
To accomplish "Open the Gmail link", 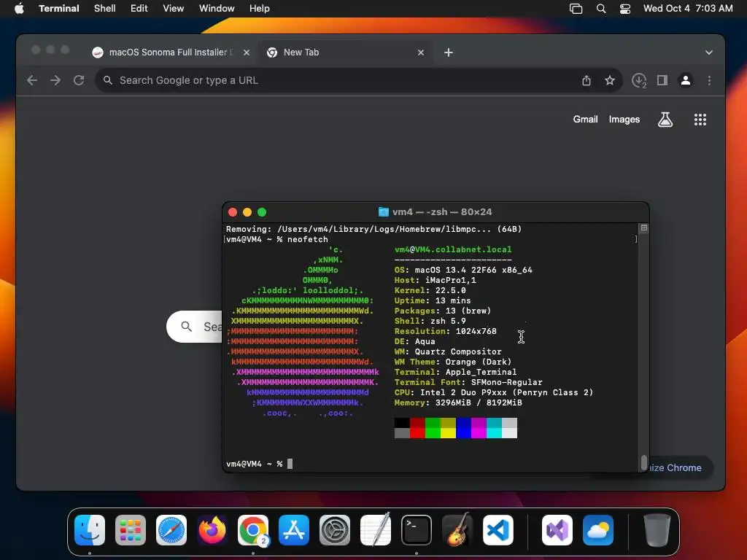I will pos(585,120).
